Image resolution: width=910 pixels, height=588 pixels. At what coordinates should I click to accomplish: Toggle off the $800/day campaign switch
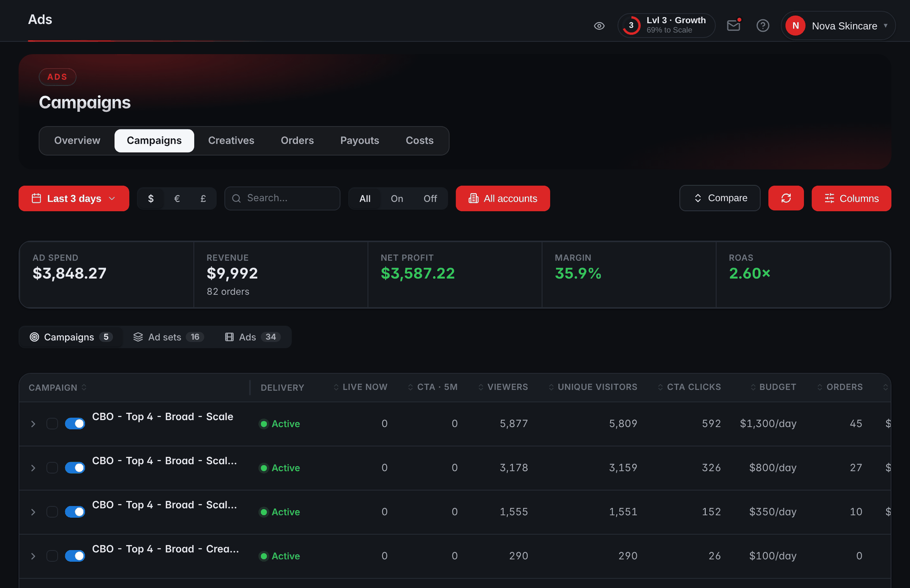(x=75, y=468)
